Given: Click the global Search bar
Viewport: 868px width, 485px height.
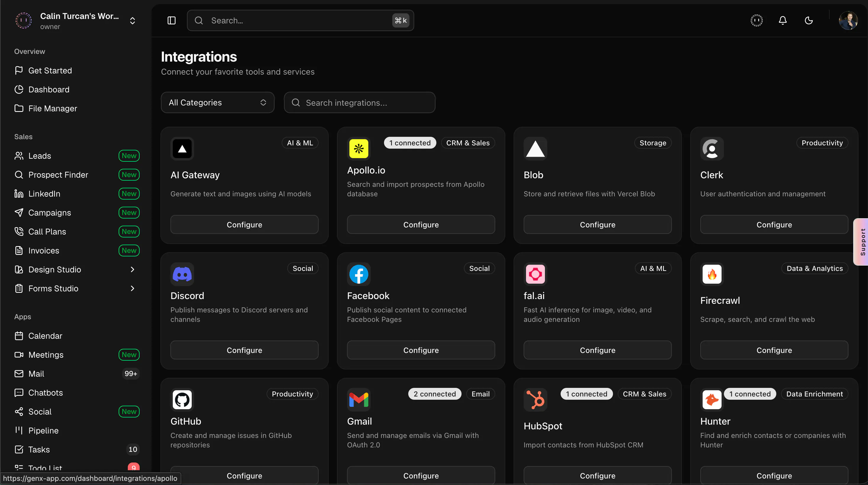Looking at the screenshot, I should tap(300, 20).
